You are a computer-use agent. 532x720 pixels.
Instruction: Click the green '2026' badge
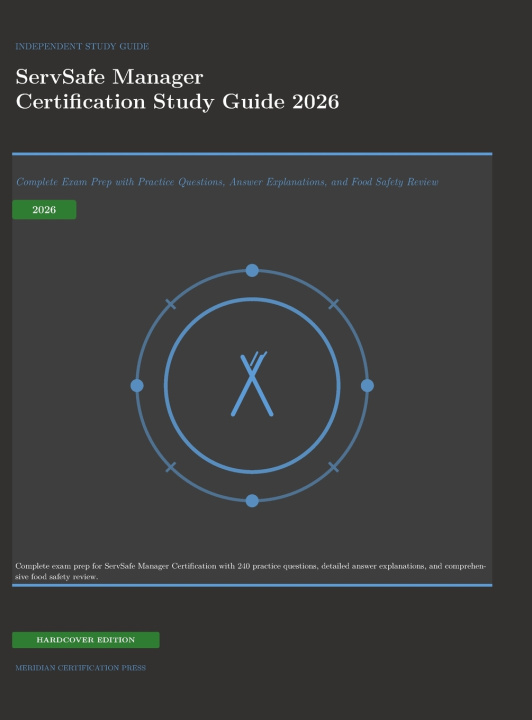pos(44,209)
